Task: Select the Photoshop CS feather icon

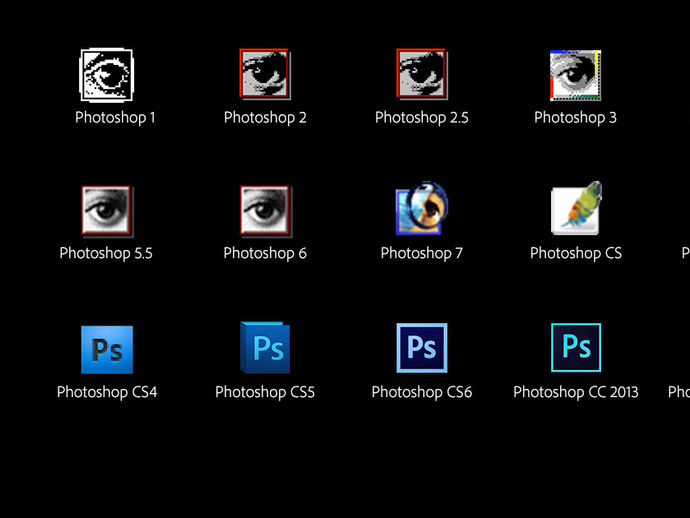Action: tap(576, 208)
